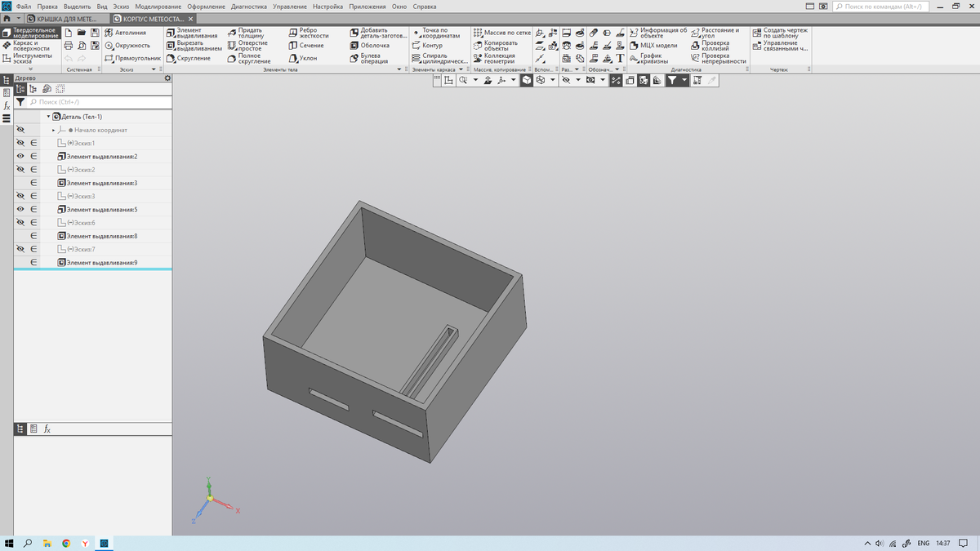The image size is (980, 551).
Task: Open home button dropdown arrow
Action: click(17, 18)
